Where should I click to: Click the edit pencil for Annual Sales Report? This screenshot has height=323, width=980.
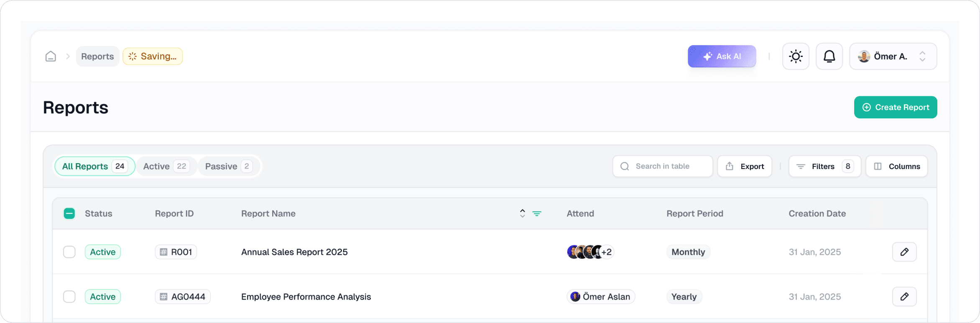click(904, 252)
